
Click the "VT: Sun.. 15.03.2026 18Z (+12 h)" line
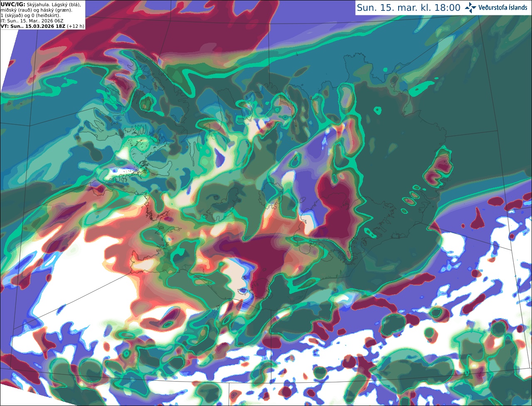pyautogui.click(x=42, y=26)
